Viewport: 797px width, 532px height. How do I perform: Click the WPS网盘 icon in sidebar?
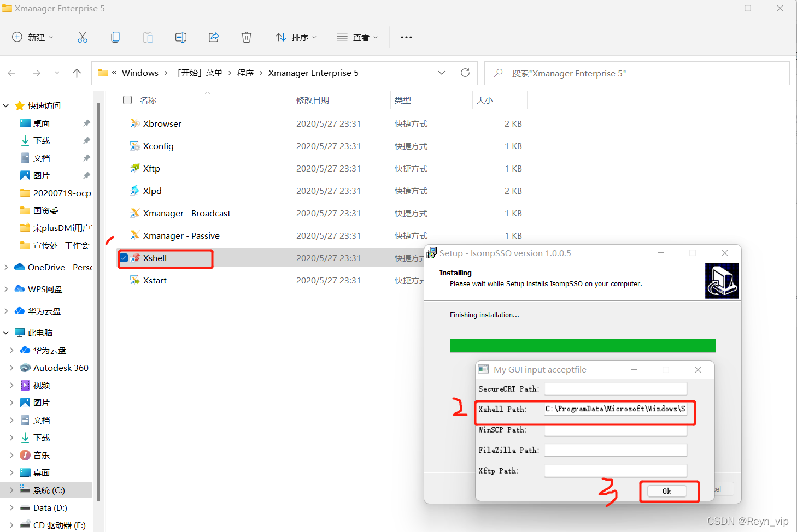tap(20, 289)
